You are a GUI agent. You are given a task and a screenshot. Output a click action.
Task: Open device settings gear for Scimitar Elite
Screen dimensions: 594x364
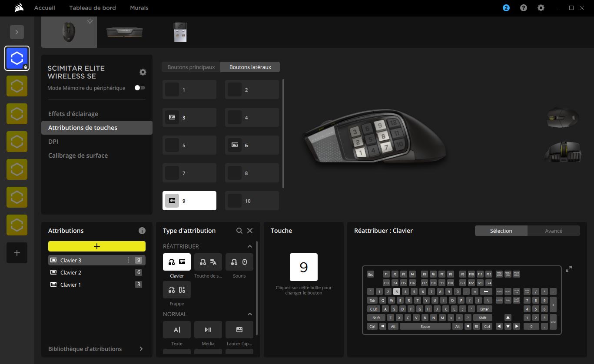[143, 72]
